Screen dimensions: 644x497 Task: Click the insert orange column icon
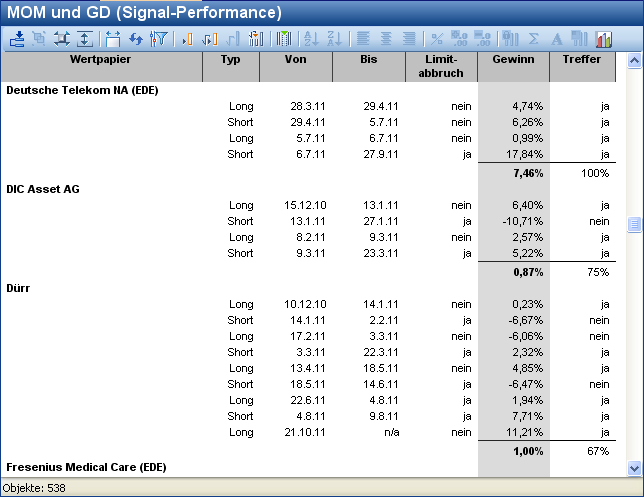pos(186,39)
